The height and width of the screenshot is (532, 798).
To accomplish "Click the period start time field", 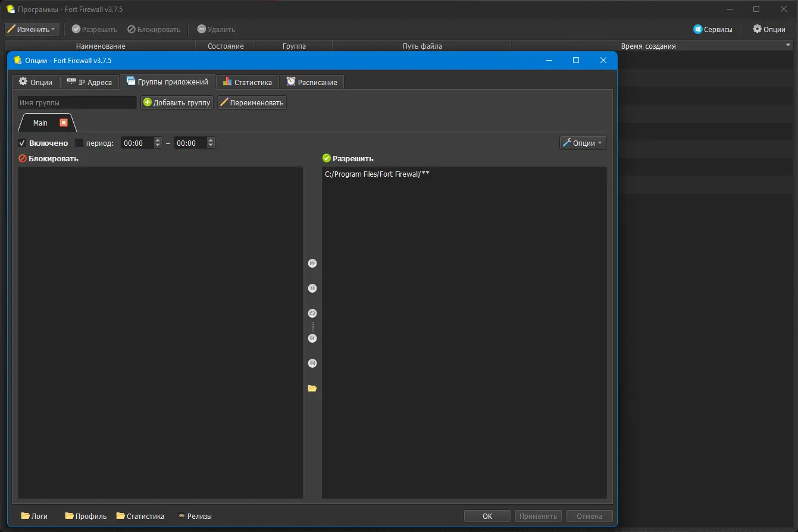I will click(137, 143).
